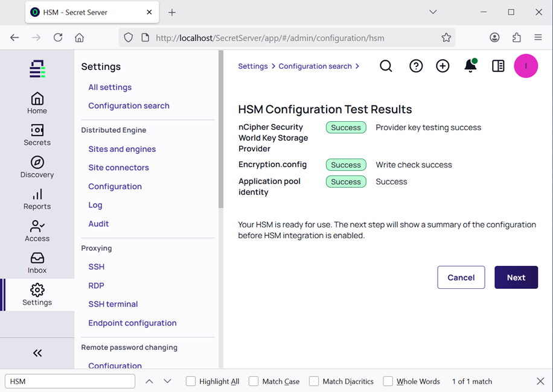Open Log settings

point(95,205)
